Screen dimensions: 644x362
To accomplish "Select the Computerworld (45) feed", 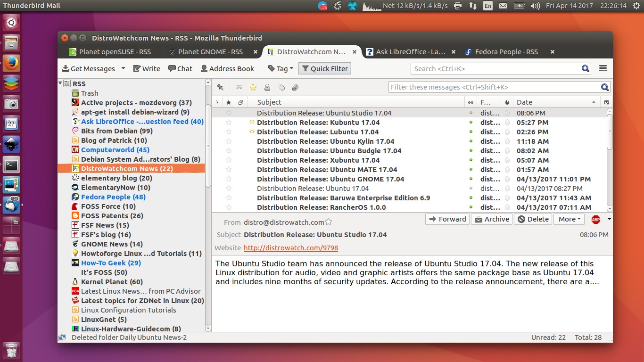I will (115, 150).
